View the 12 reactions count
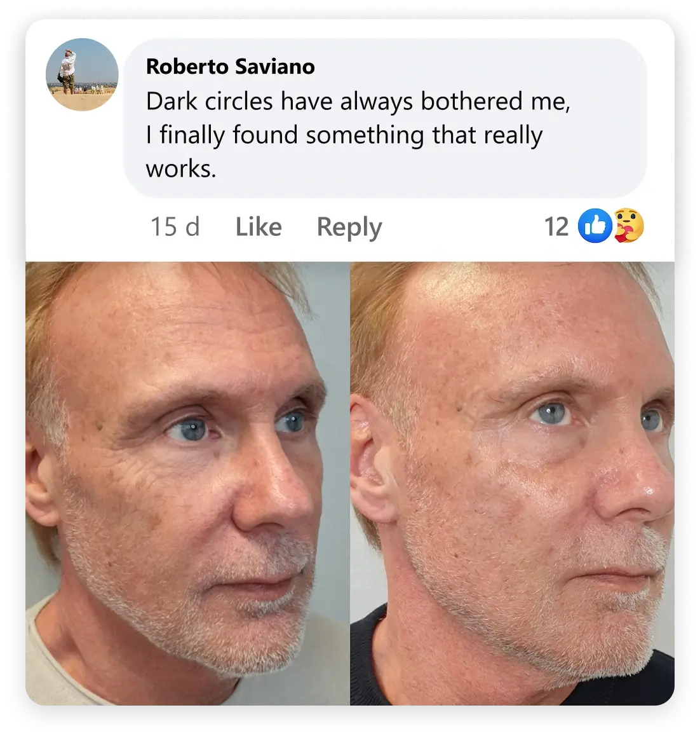The width and height of the screenshot is (700, 738). (x=556, y=227)
